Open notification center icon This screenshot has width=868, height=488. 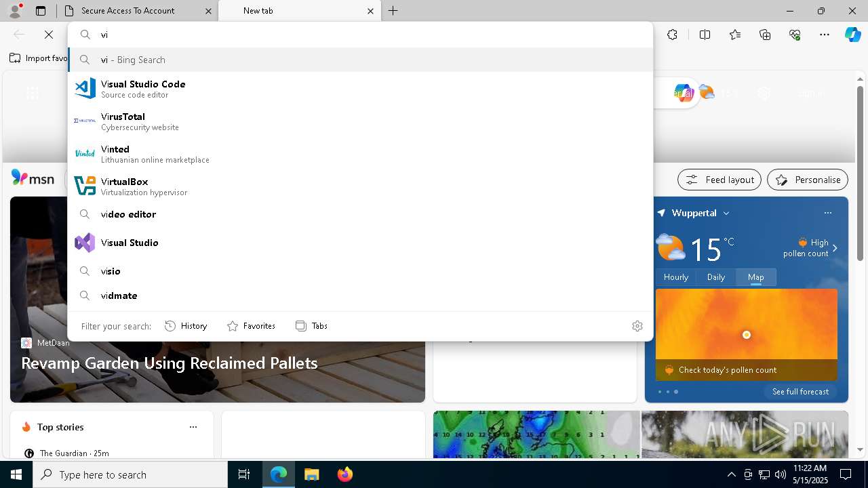tap(846, 474)
